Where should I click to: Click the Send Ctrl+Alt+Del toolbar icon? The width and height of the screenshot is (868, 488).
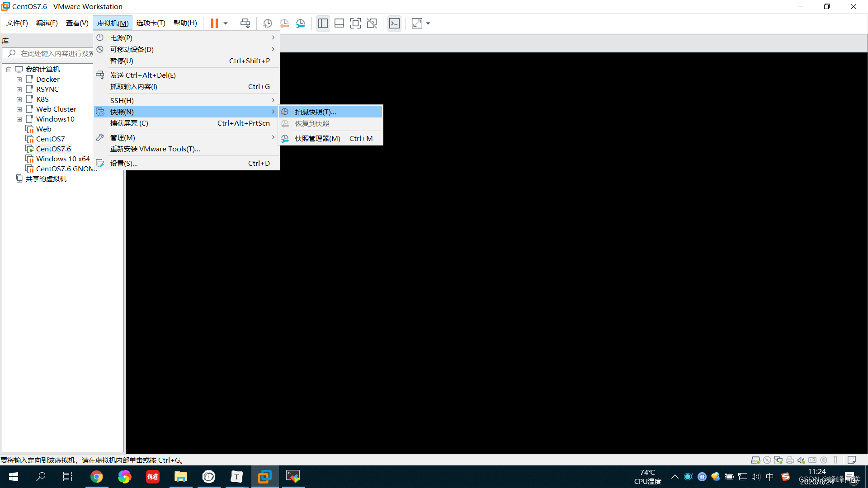245,23
